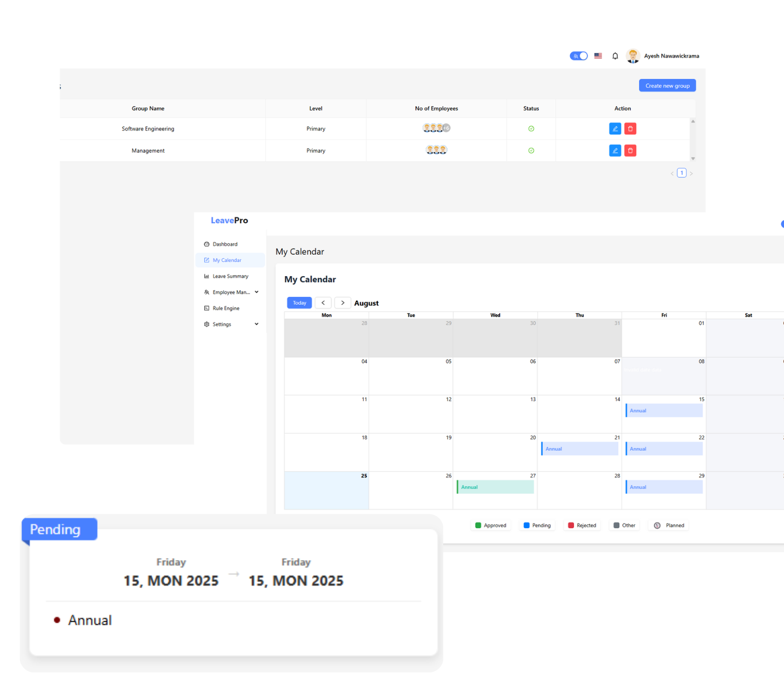Click the Create new group button

click(667, 86)
